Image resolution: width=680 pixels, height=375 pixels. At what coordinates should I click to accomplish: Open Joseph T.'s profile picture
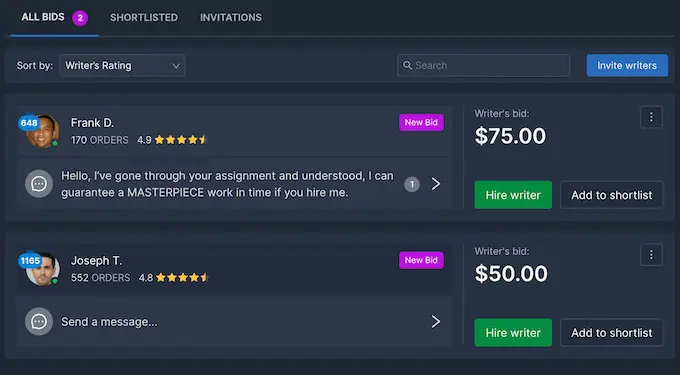coord(42,269)
